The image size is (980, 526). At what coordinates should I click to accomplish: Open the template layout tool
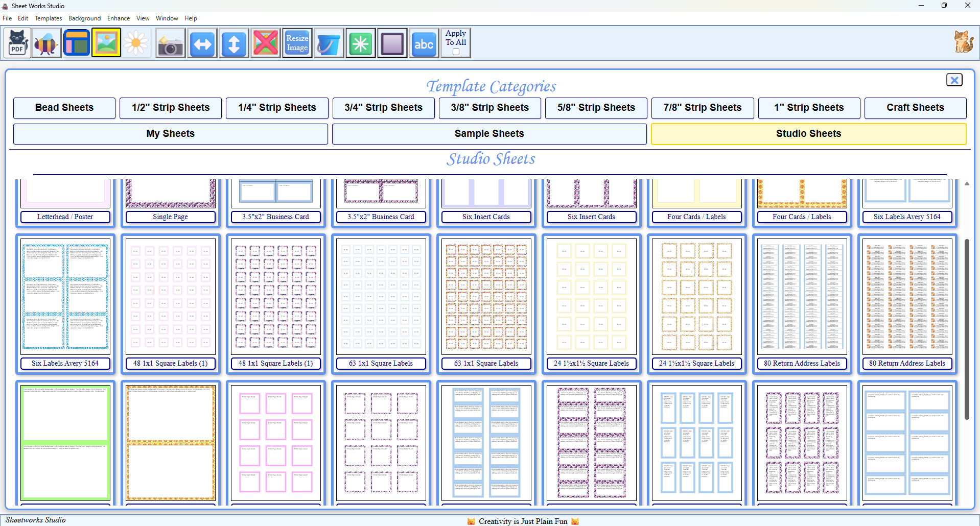76,43
